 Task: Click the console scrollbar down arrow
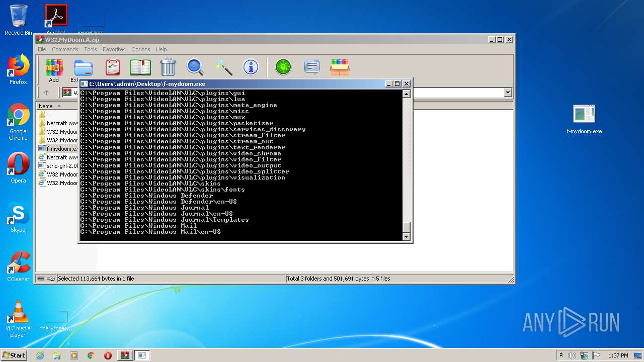[407, 236]
